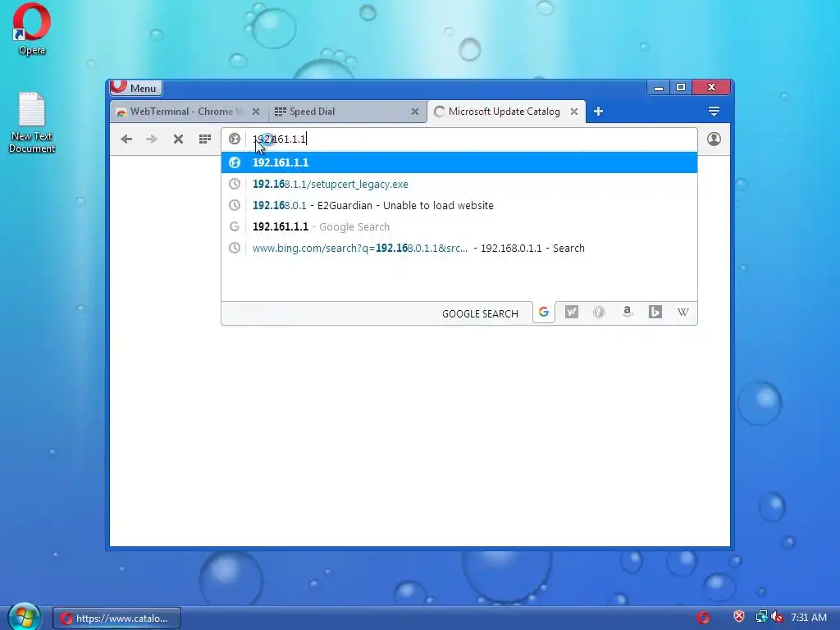The height and width of the screenshot is (630, 840).
Task: Close the WebTerminal tab
Action: coord(256,112)
